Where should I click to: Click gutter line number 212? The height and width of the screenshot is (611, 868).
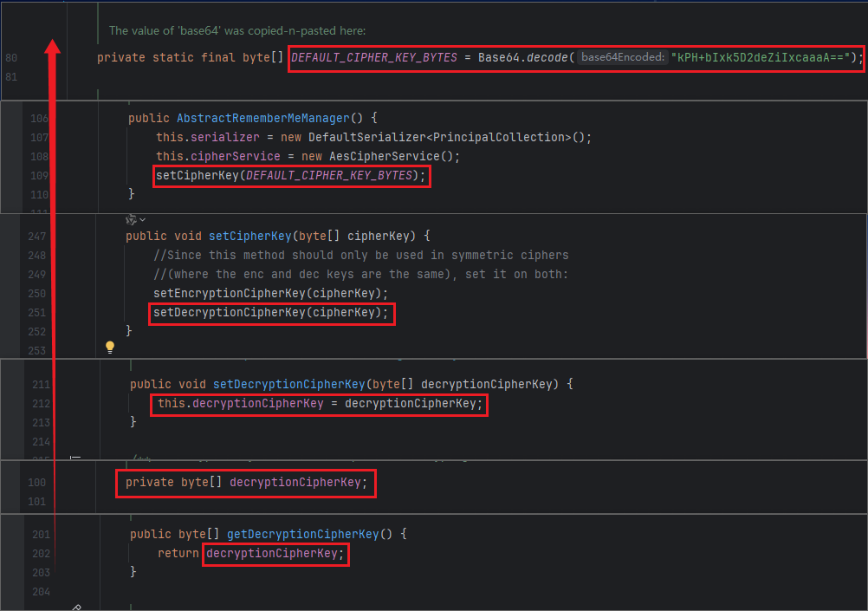[x=40, y=403]
